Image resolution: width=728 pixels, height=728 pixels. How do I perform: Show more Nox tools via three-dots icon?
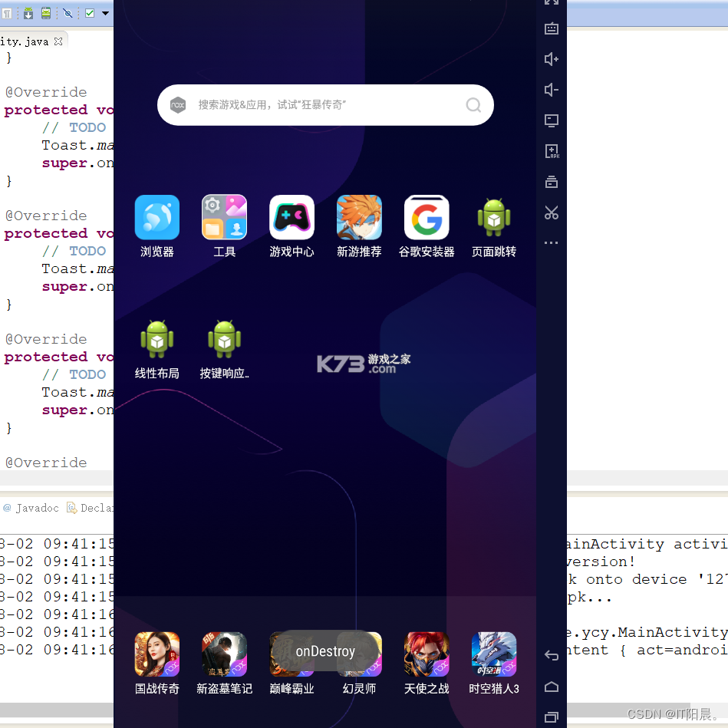551,243
